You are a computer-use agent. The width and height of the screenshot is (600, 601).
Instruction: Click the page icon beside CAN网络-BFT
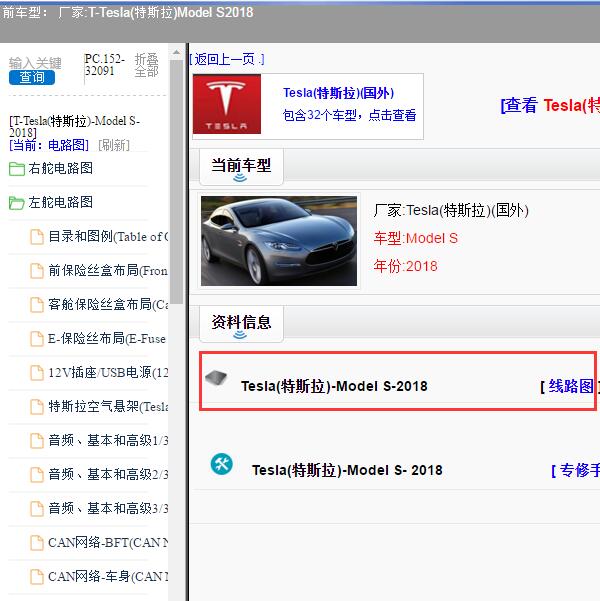37,543
